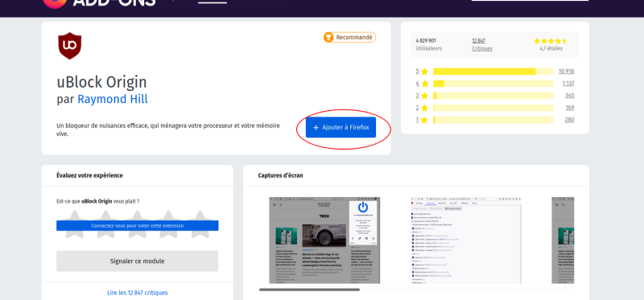Filter reviews by 1 star rating
This screenshot has height=300, width=644.
[422, 120]
